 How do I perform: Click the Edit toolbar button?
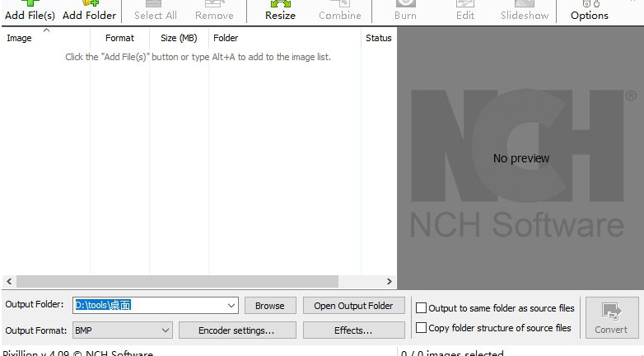click(465, 12)
